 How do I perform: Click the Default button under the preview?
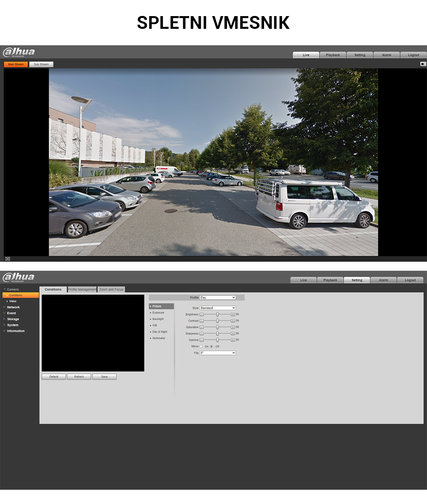point(54,377)
